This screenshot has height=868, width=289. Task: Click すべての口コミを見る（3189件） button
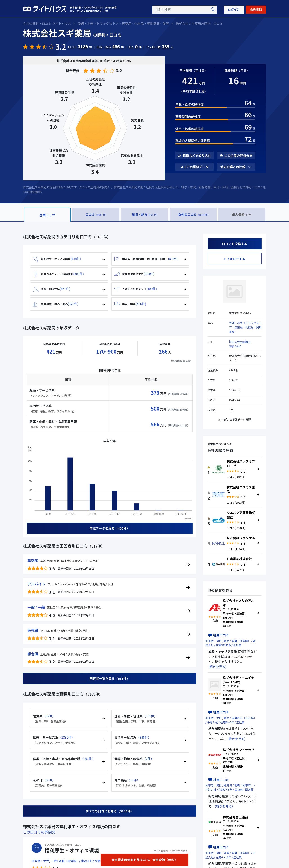[109, 811]
